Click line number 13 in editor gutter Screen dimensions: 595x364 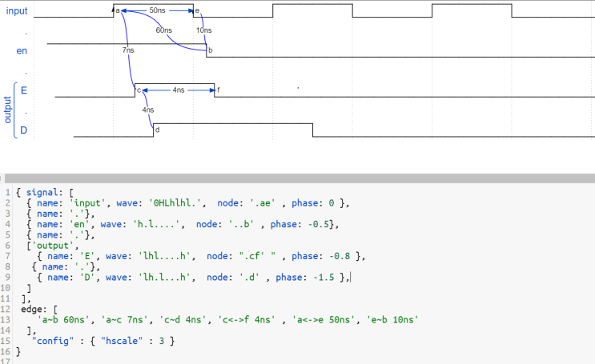click(6, 320)
